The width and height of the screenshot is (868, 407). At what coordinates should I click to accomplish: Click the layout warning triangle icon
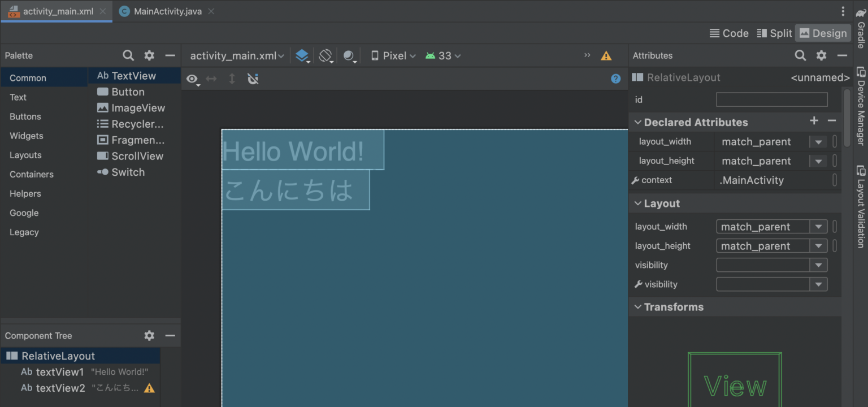[x=606, y=55]
